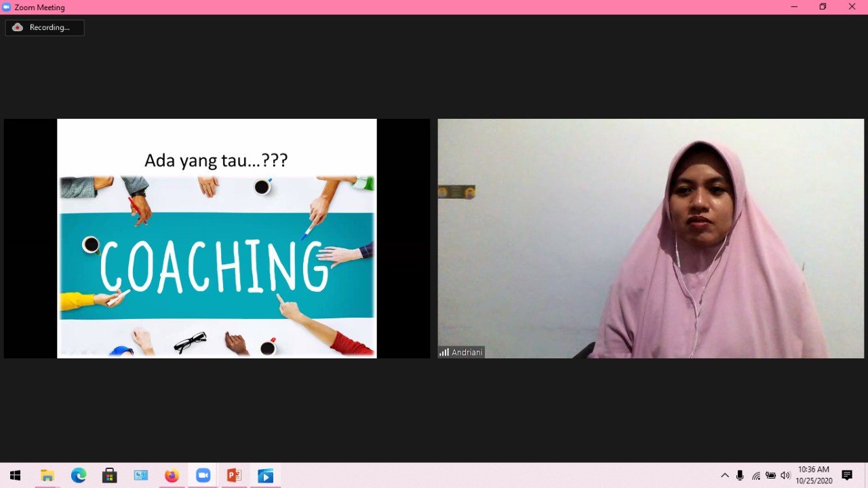The width and height of the screenshot is (868, 488).
Task: Click the Recording indicator button
Action: (45, 28)
